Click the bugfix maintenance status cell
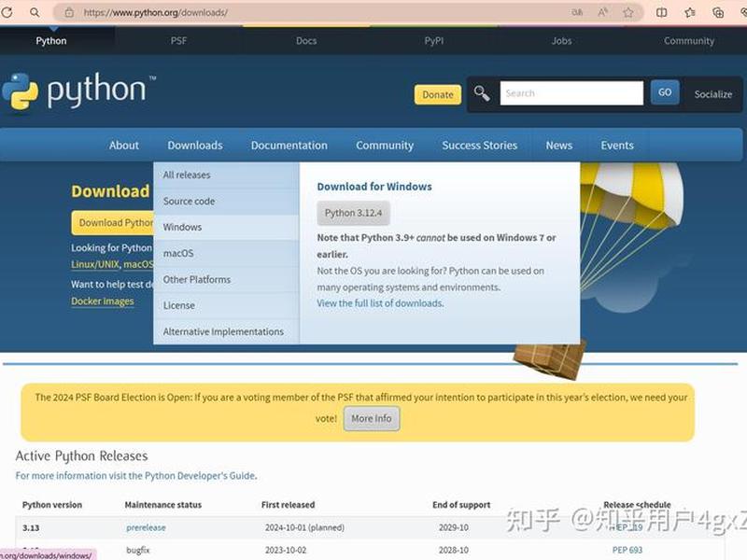Viewport: 747px width, 560px height. click(x=137, y=550)
